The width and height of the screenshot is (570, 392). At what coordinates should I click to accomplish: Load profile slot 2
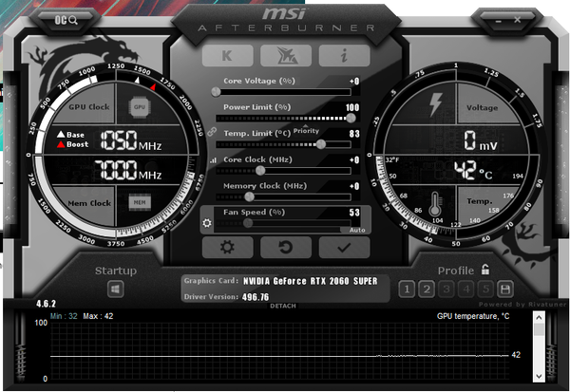(x=427, y=289)
